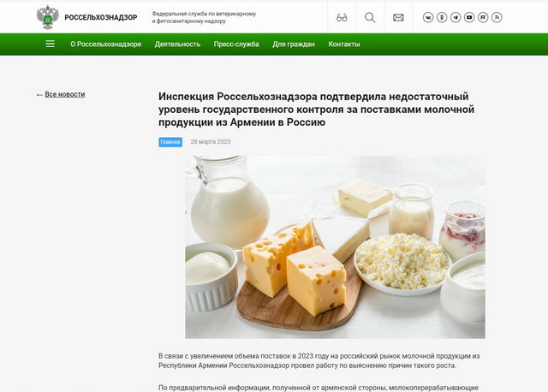The image size is (548, 392).
Task: Go to 'Контакты' menu item
Action: click(344, 44)
